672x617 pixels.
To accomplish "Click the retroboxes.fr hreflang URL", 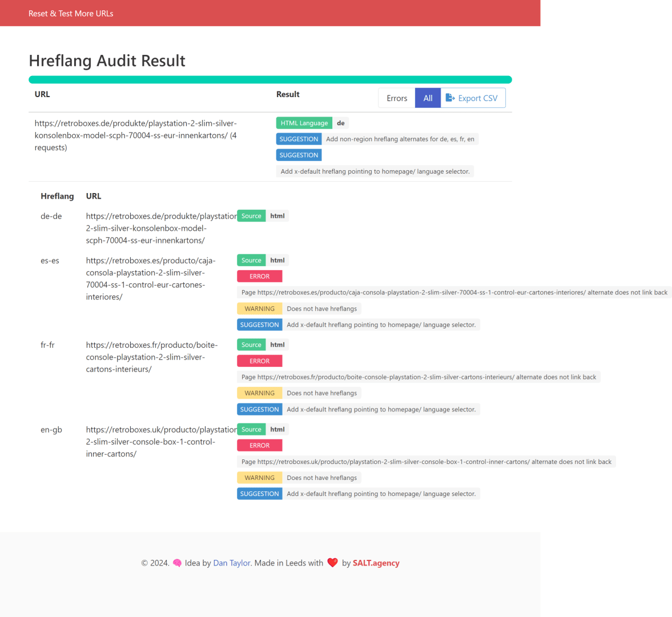I will click(152, 357).
